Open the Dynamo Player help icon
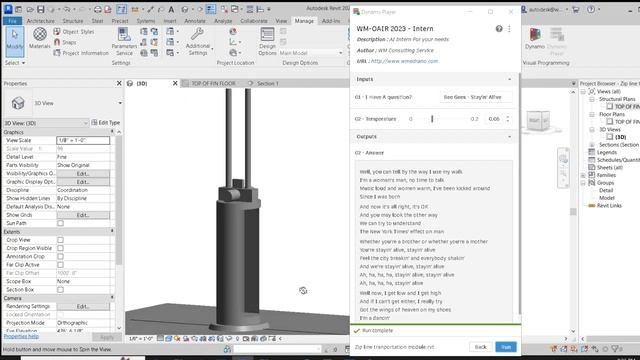640x360 pixels. (499, 29)
